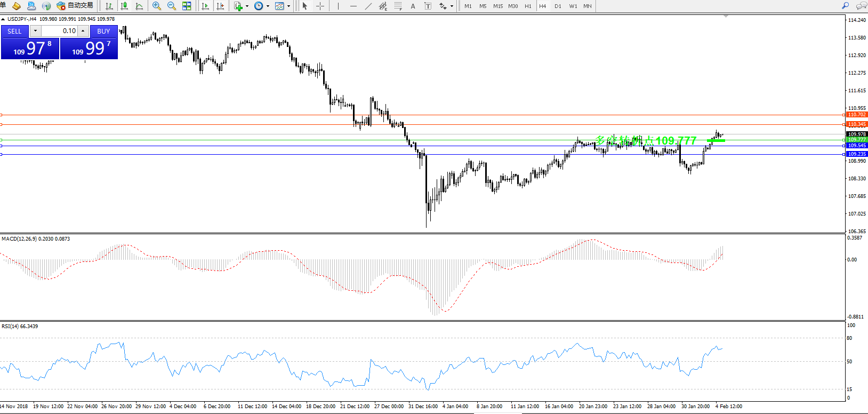Screen dimensions: 868x414
Task: Expand the chart periods clock dropdown
Action: [x=268, y=6]
